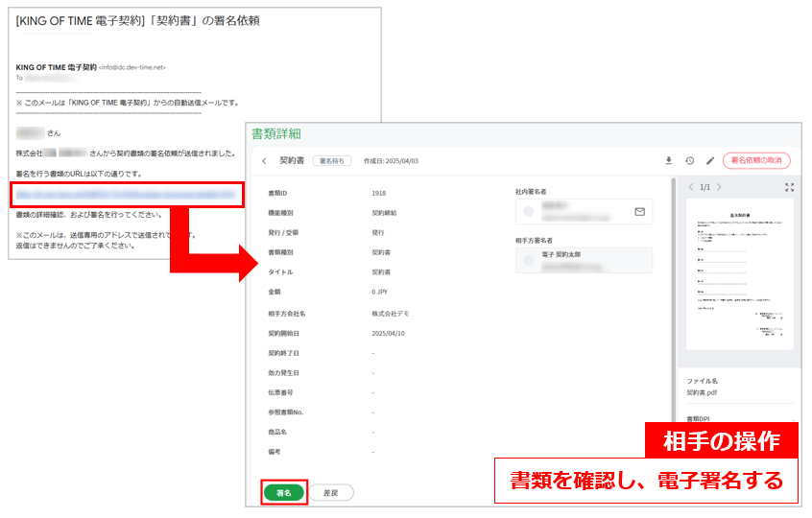Click the download icon in document header
Image resolution: width=812 pixels, height=518 pixels.
(x=669, y=161)
